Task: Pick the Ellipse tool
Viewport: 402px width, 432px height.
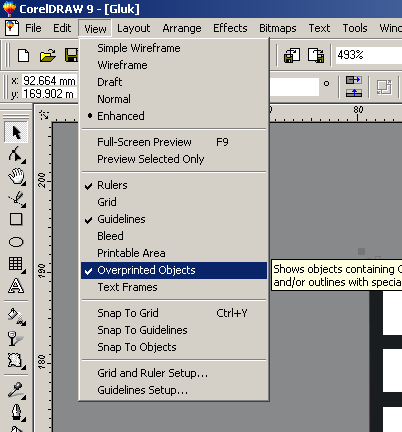Action: 16,242
